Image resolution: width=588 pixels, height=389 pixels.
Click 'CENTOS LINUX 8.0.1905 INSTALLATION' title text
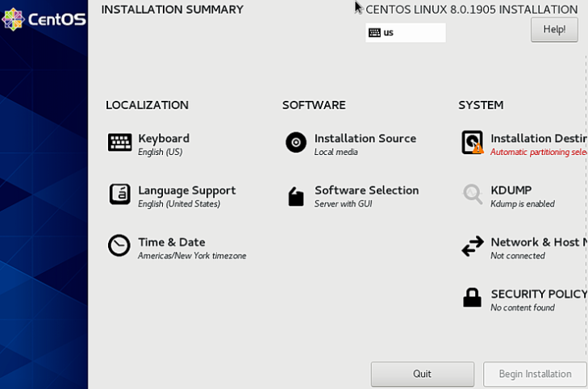(x=471, y=10)
